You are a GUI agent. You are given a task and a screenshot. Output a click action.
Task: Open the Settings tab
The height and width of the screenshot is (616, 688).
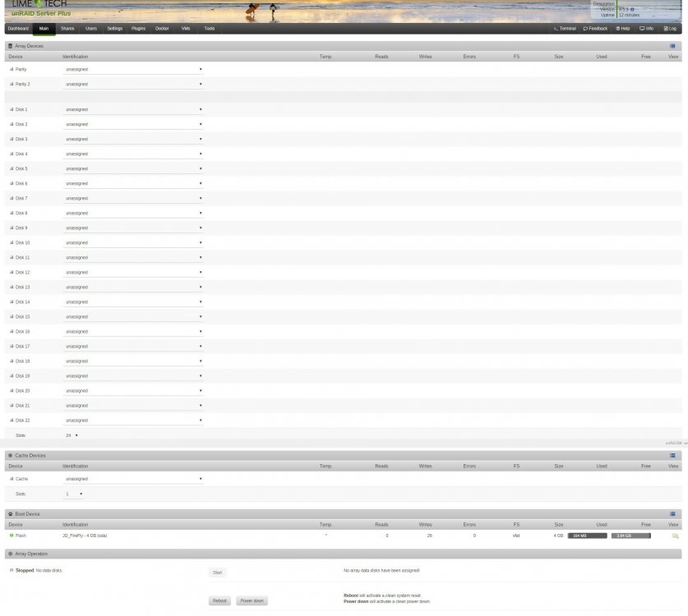[114, 29]
